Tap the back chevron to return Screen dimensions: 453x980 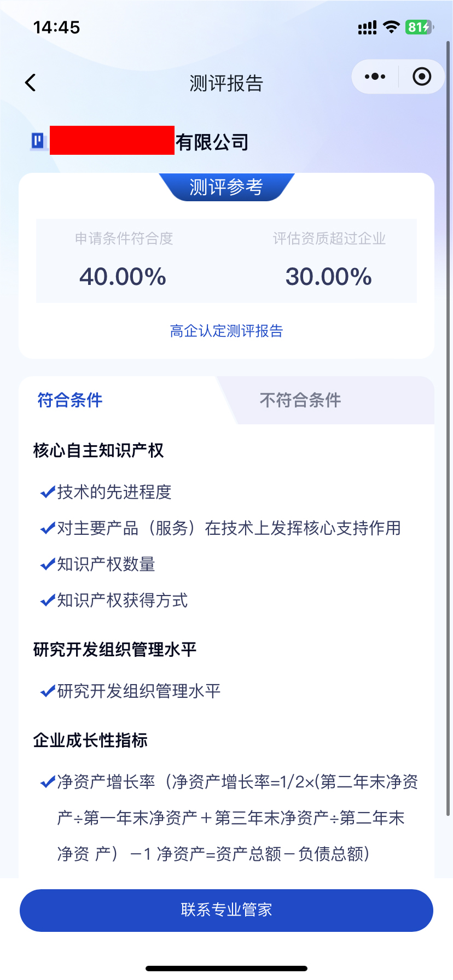[x=30, y=83]
